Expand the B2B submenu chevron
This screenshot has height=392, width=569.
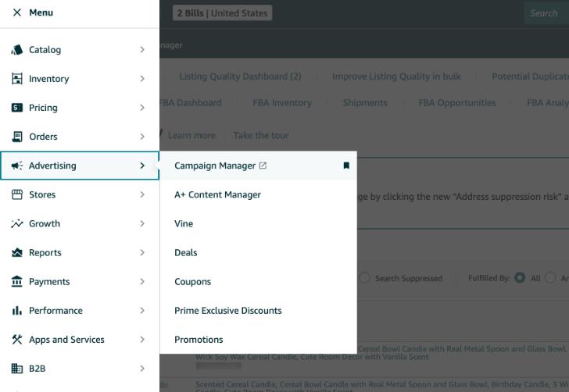pyautogui.click(x=142, y=369)
